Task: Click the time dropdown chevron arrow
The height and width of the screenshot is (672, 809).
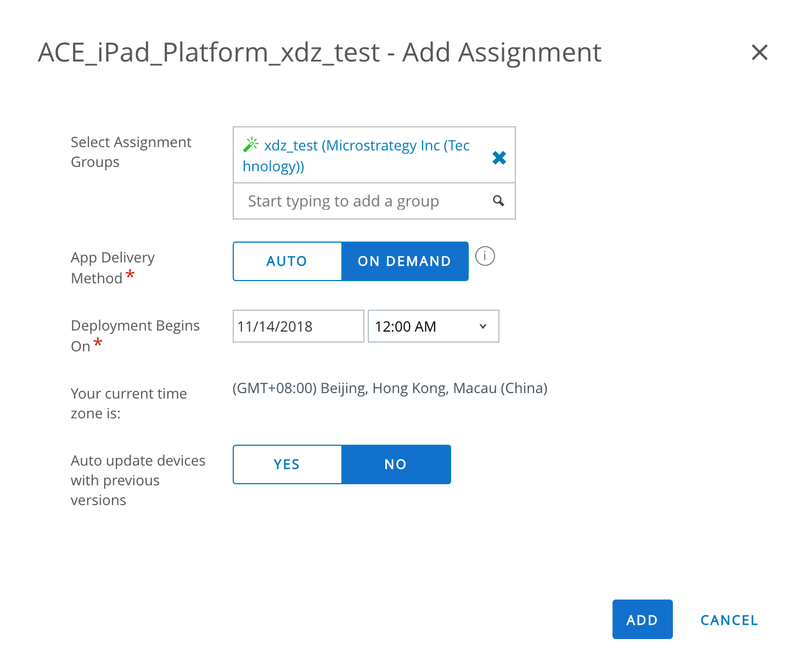Action: click(x=483, y=327)
